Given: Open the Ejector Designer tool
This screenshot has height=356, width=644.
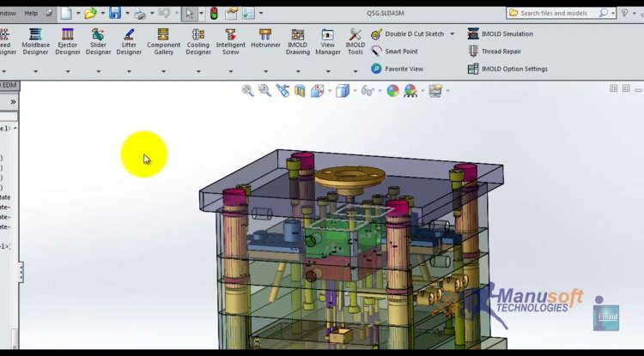Looking at the screenshot, I should [67, 42].
